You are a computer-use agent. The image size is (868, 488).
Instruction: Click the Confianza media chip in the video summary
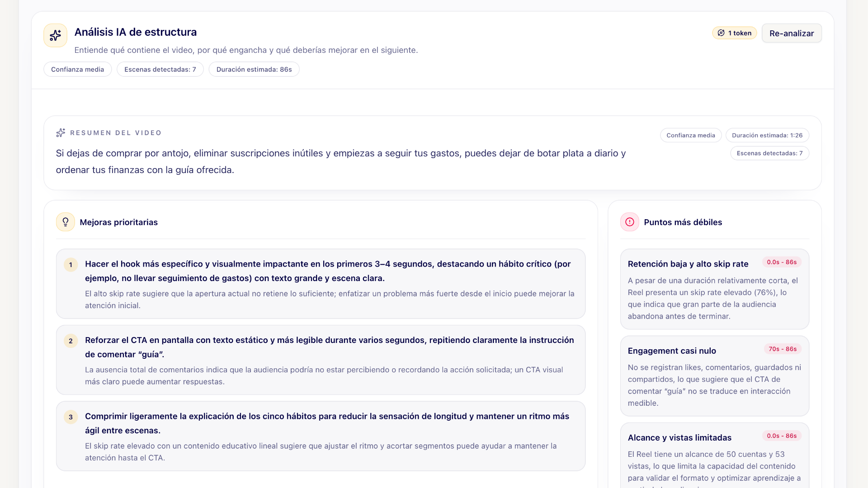click(x=691, y=135)
